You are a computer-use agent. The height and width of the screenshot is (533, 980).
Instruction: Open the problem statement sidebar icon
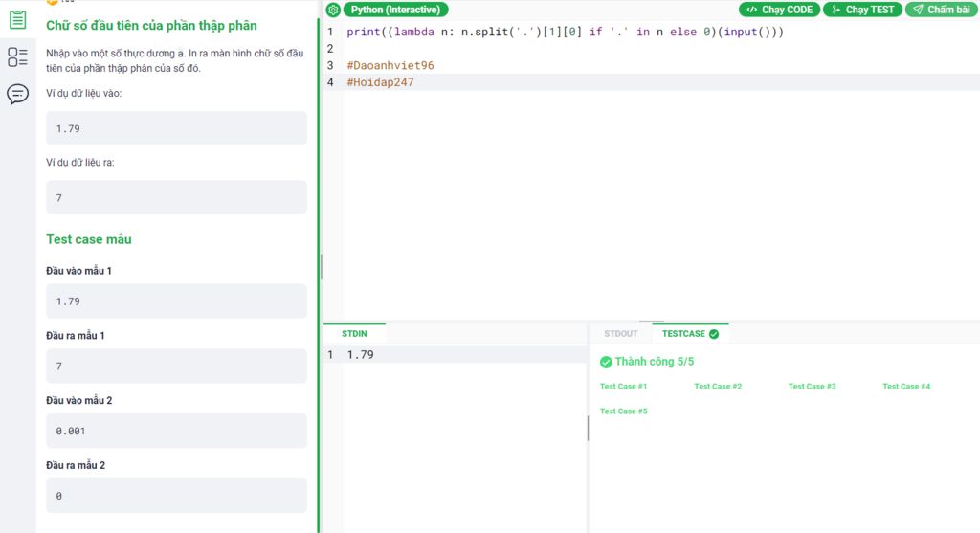[17, 19]
